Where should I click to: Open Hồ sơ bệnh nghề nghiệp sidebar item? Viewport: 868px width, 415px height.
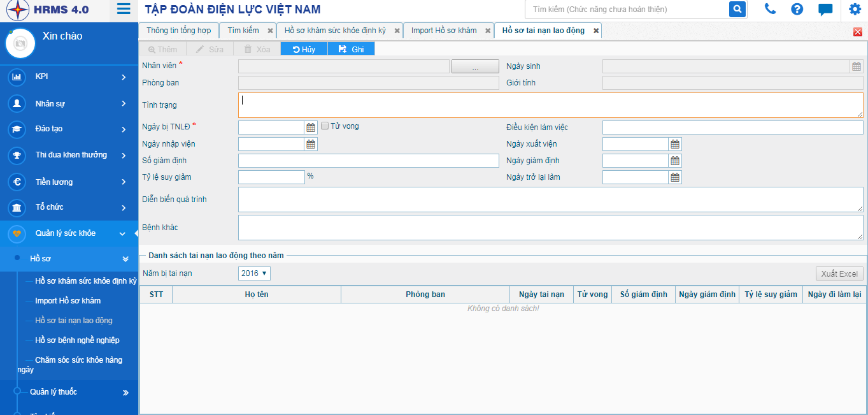tap(77, 340)
